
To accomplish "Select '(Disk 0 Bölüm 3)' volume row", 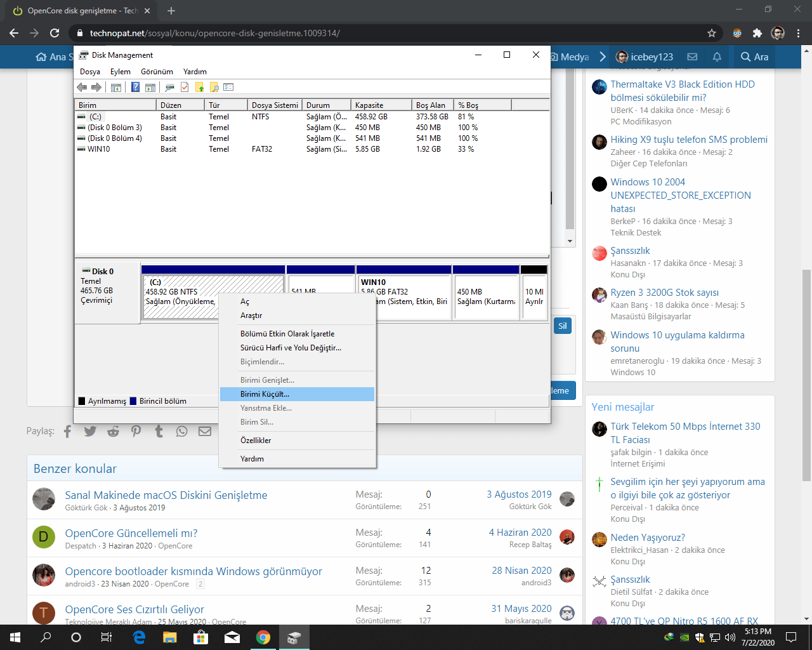I will 312,128.
